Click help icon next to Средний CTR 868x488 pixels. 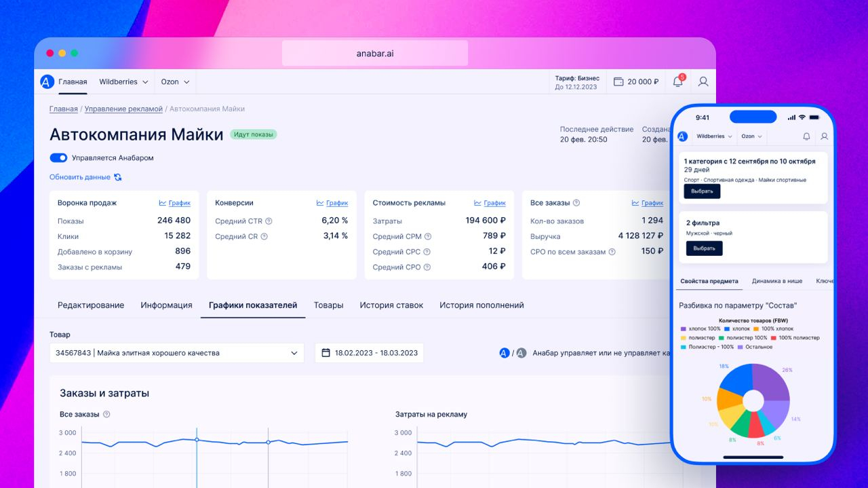pos(269,221)
